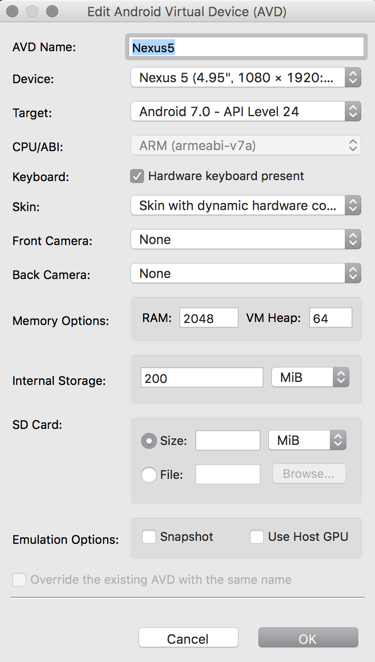The height and width of the screenshot is (662, 375).
Task: Open the Device dropdown showing Nexus 5
Action: pos(246,78)
